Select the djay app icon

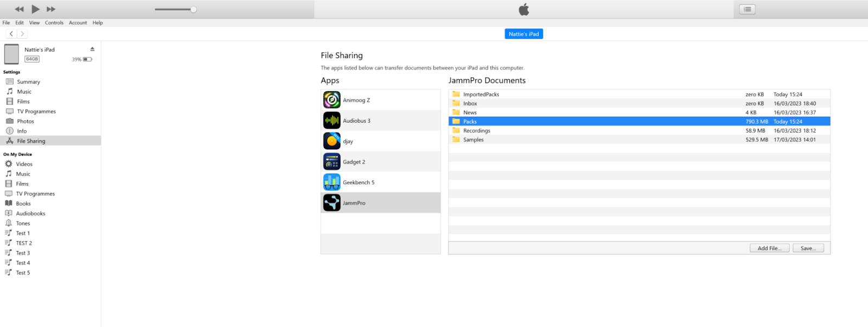pos(331,141)
